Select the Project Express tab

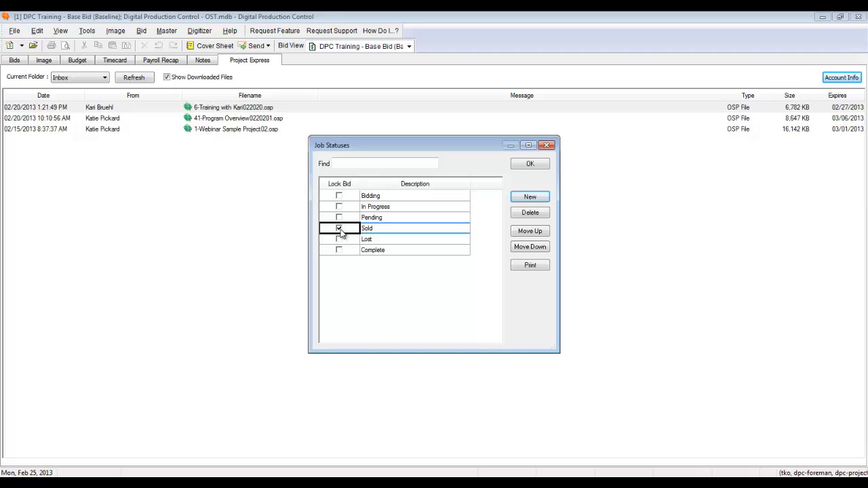tap(250, 60)
